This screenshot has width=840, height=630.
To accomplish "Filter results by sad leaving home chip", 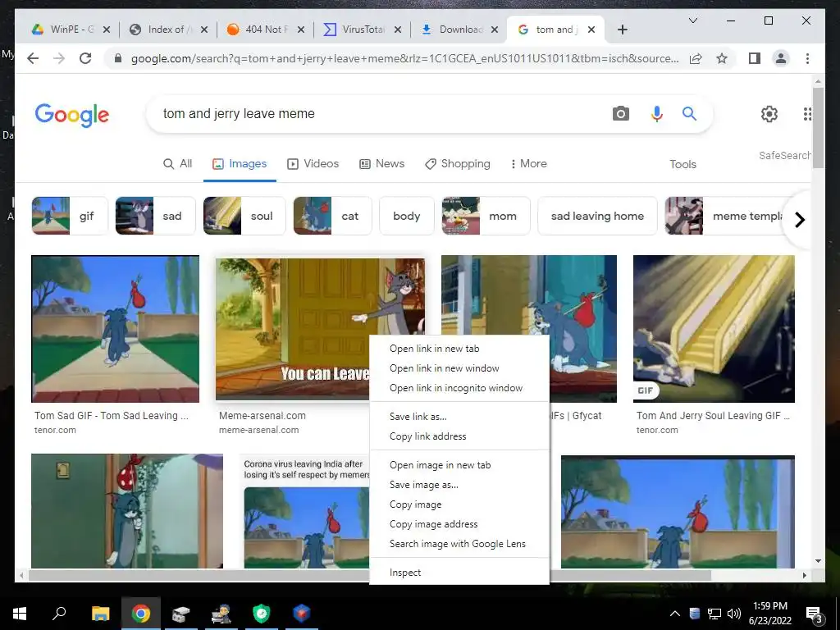I will [x=597, y=216].
